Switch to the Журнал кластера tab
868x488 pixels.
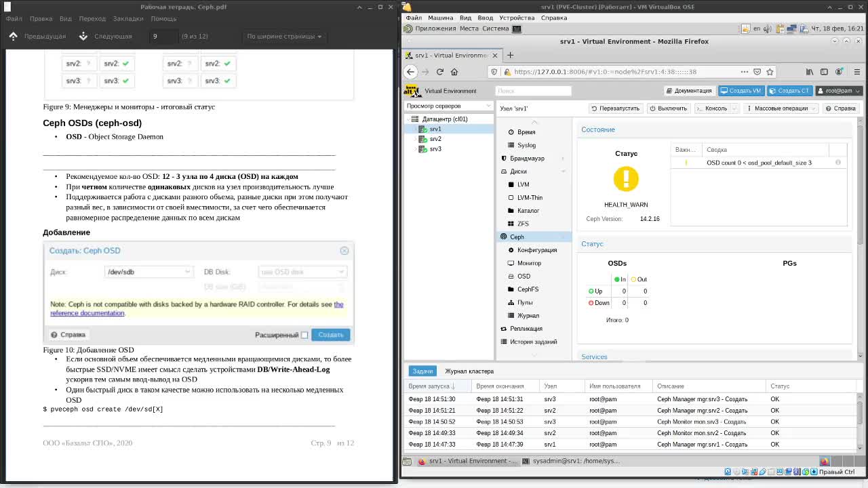click(x=469, y=371)
